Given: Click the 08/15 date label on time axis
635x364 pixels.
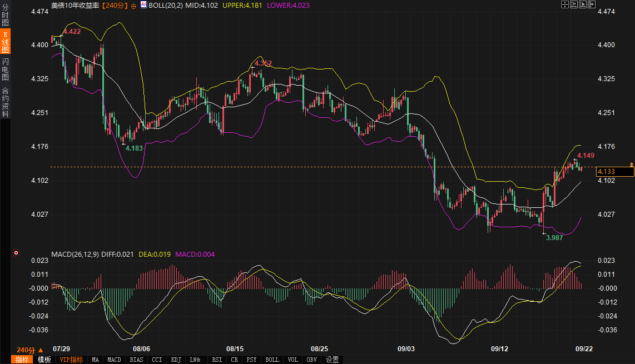Looking at the screenshot, I should click(x=235, y=349).
